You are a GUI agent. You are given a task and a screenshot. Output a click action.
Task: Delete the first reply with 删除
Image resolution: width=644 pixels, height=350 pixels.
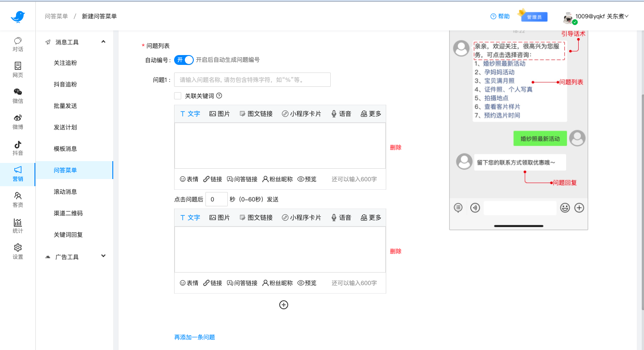coord(395,147)
